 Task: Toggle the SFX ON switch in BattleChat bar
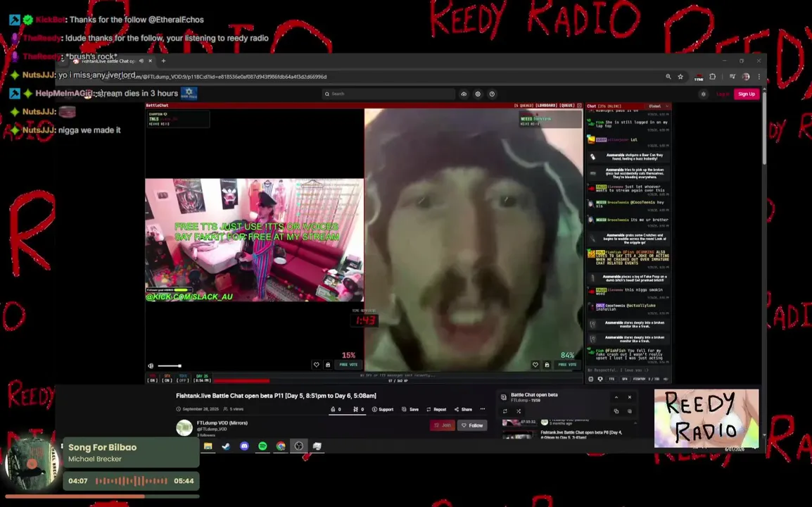[167, 378]
